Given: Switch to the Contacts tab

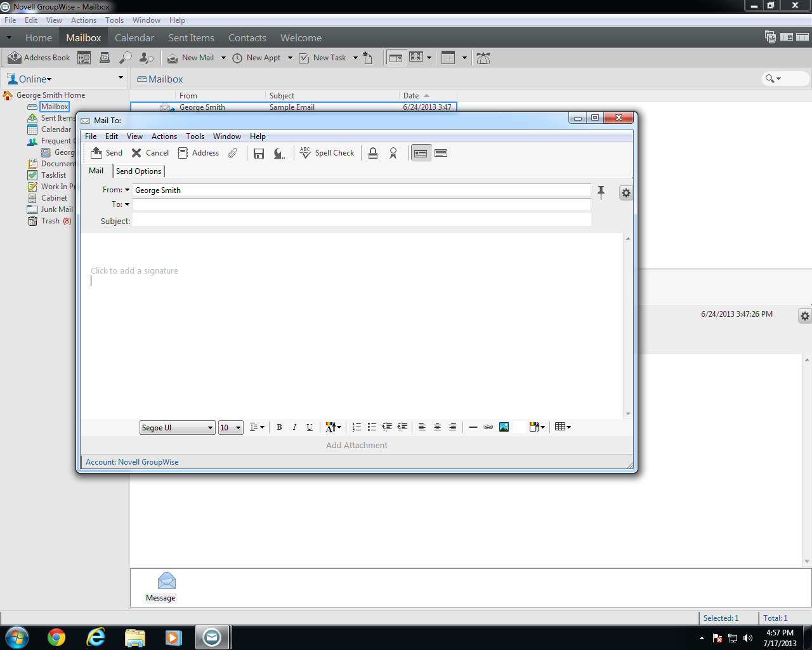Looking at the screenshot, I should tap(247, 38).
